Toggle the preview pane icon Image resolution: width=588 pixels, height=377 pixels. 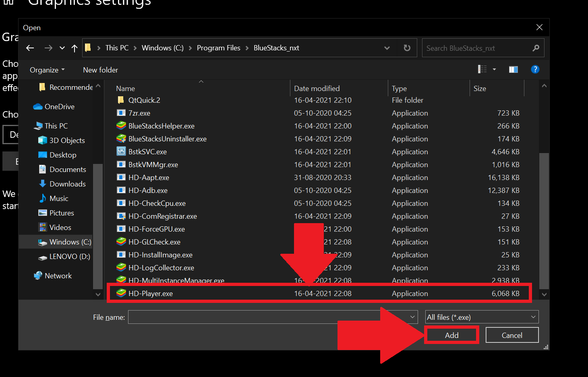(x=513, y=70)
